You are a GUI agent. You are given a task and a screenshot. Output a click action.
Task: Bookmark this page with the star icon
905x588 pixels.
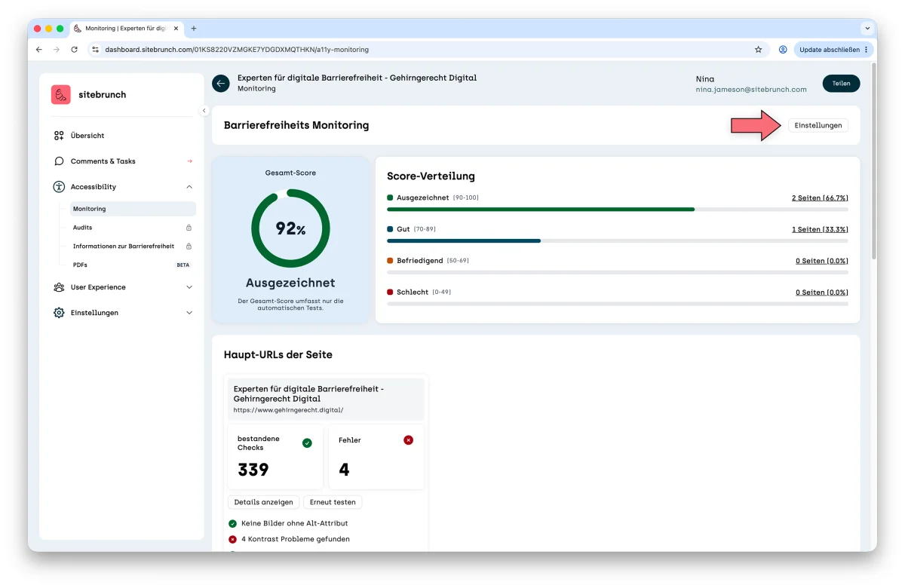point(759,50)
